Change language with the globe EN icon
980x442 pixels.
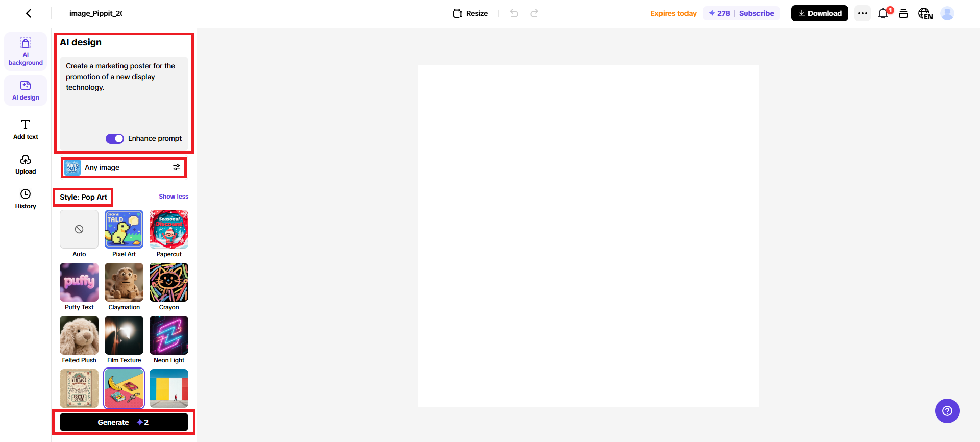(925, 13)
